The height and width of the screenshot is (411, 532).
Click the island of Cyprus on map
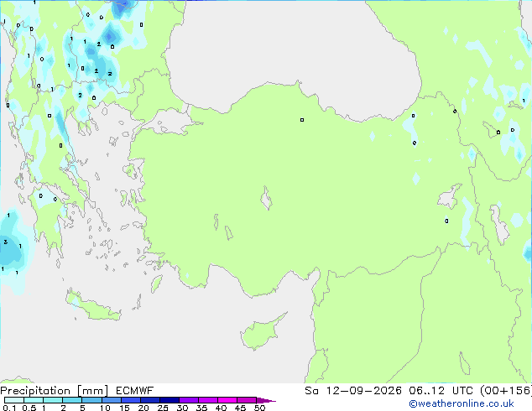[261, 332]
